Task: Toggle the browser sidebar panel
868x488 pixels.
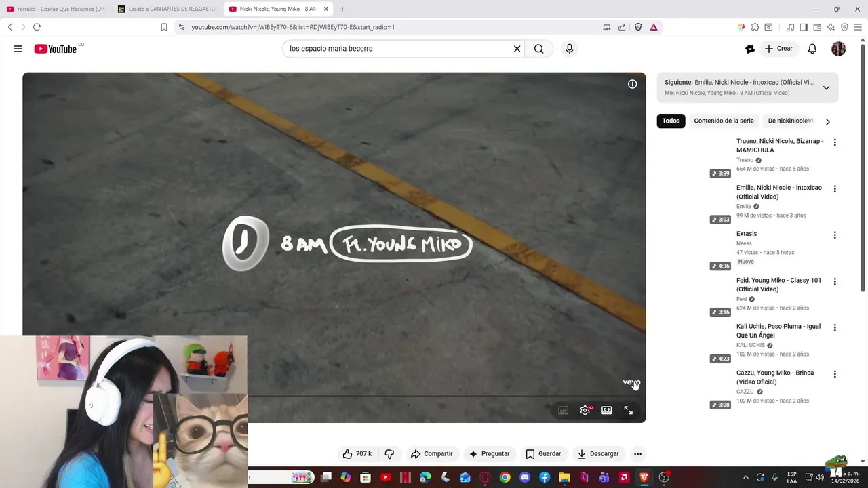Action: tap(804, 27)
